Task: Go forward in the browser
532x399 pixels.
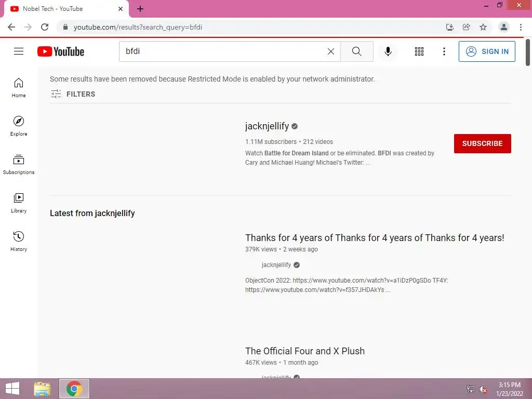Action: pos(28,27)
